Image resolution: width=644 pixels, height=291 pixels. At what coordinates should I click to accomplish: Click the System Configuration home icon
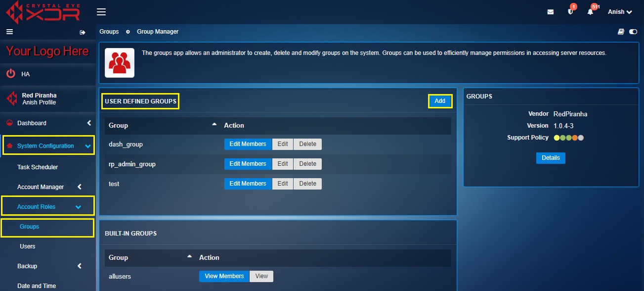(9, 146)
